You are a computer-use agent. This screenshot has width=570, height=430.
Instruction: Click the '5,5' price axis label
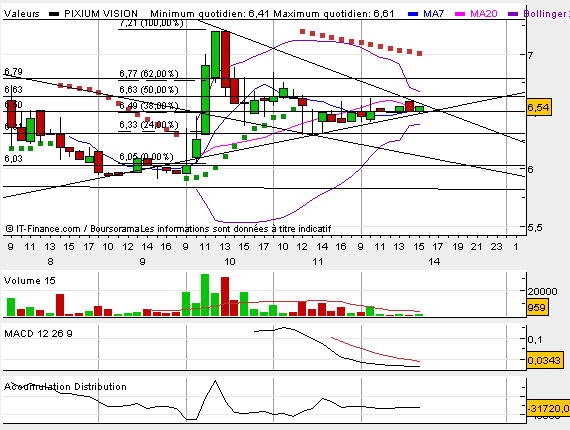pos(535,228)
